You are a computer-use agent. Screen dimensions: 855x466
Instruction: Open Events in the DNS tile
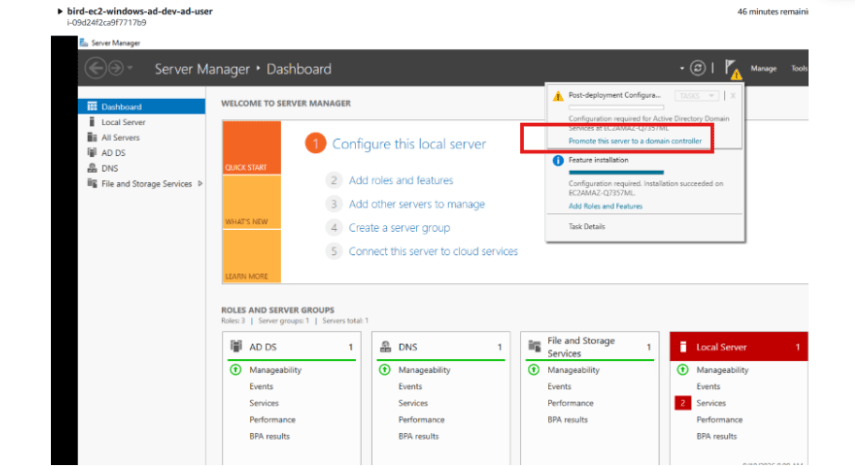pyautogui.click(x=410, y=386)
